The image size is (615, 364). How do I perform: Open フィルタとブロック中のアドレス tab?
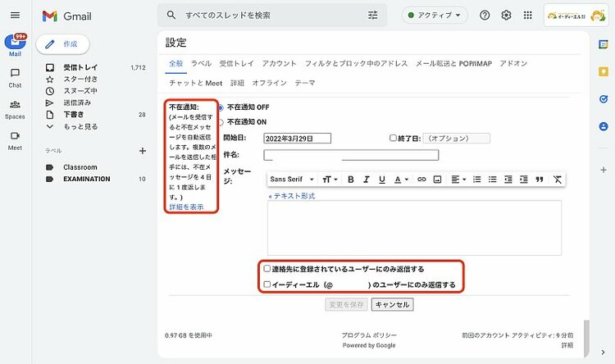[356, 64]
